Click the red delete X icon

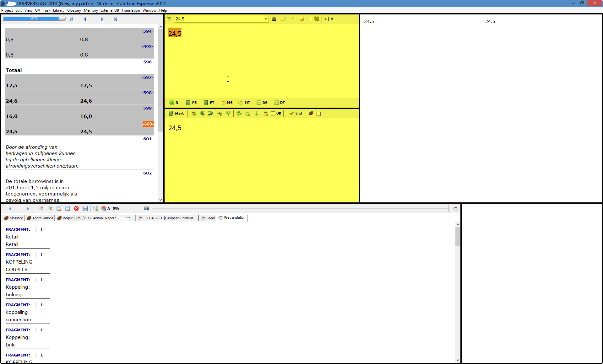pos(76,208)
